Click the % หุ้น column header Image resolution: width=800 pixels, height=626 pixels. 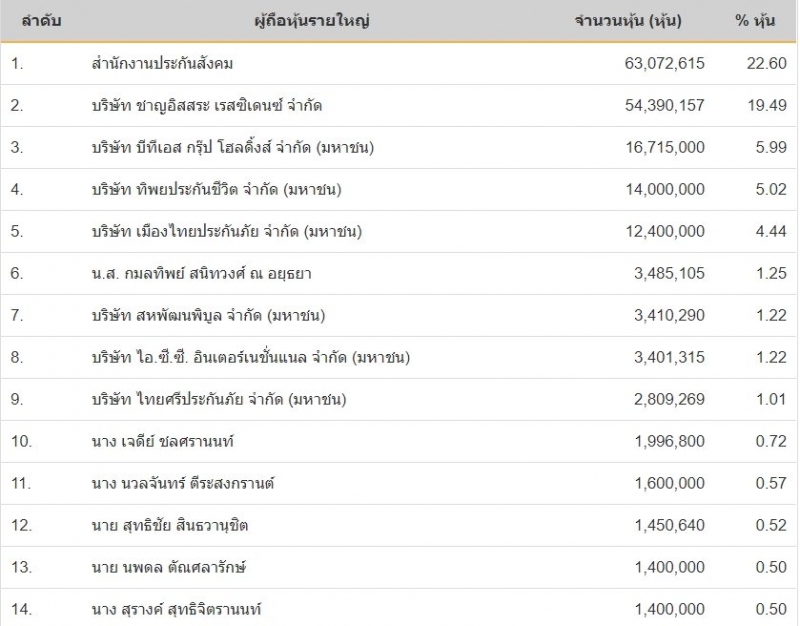click(x=755, y=21)
